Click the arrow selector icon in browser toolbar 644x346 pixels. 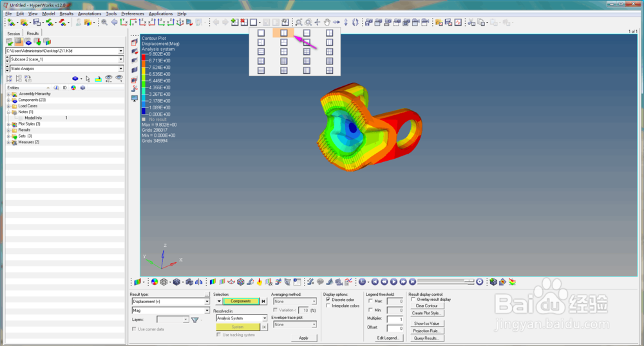click(x=88, y=78)
